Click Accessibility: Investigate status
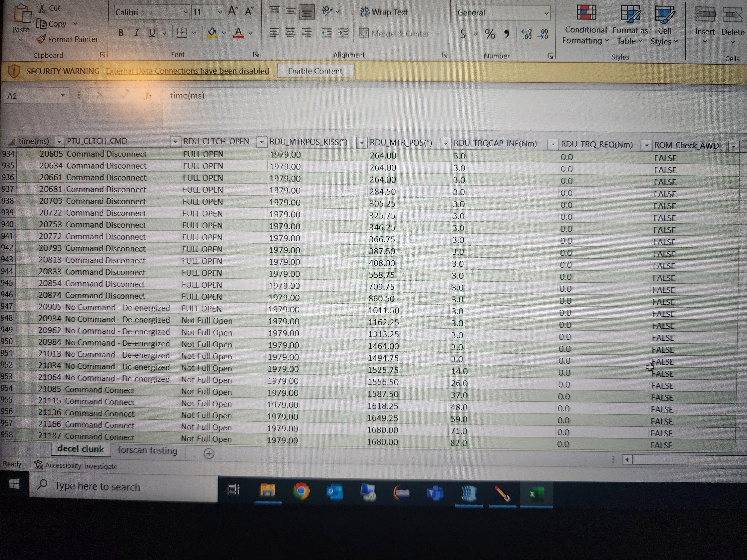 [x=76, y=465]
